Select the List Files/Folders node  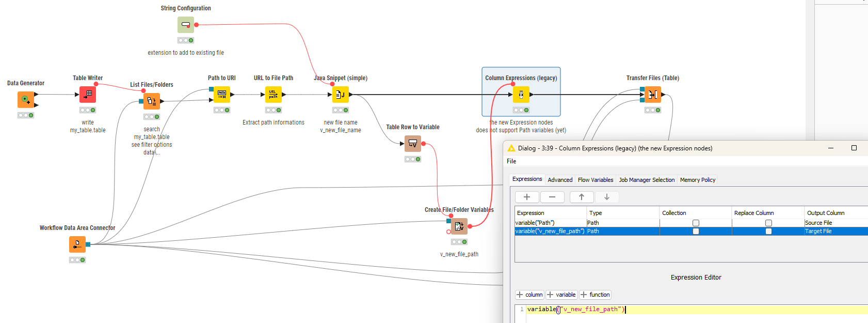tap(152, 101)
